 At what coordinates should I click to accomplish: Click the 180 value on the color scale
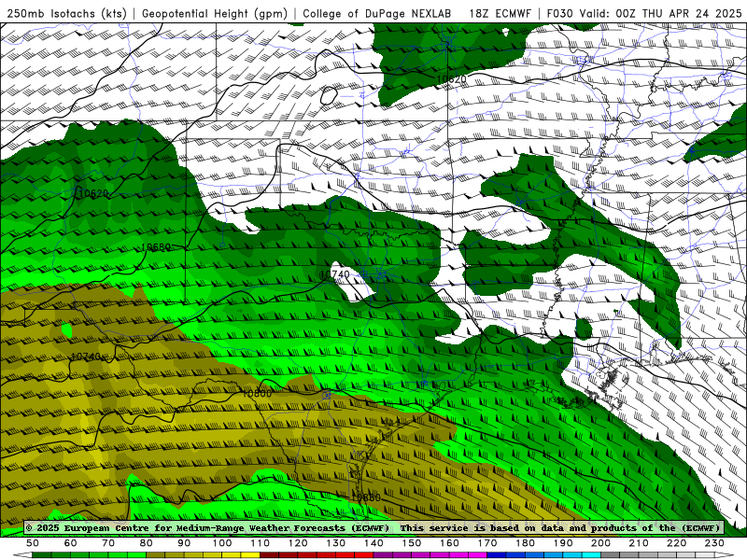point(525,543)
